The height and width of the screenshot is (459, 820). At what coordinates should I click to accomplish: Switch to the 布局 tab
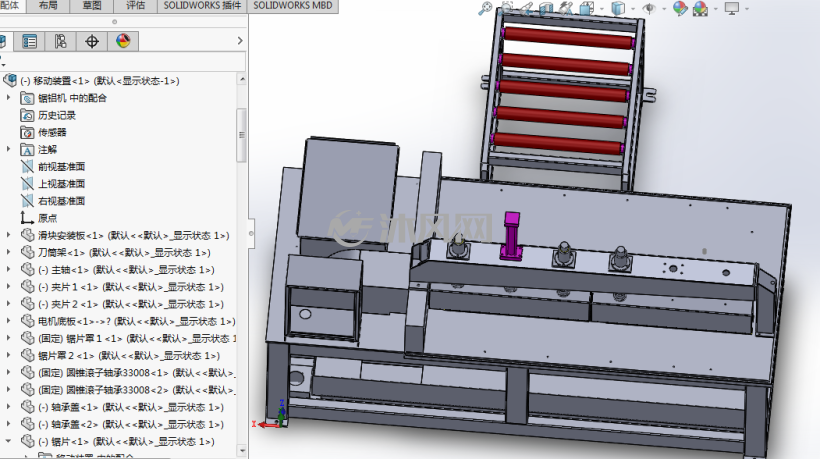48,6
